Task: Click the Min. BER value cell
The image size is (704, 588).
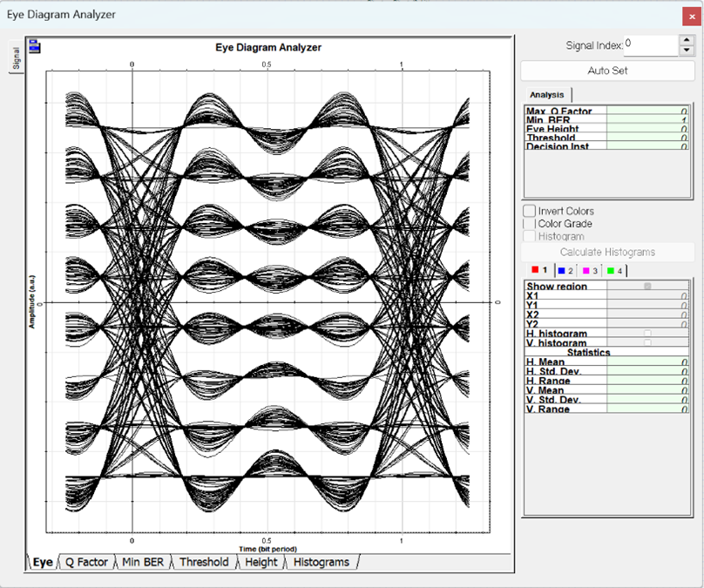Action: (647, 120)
